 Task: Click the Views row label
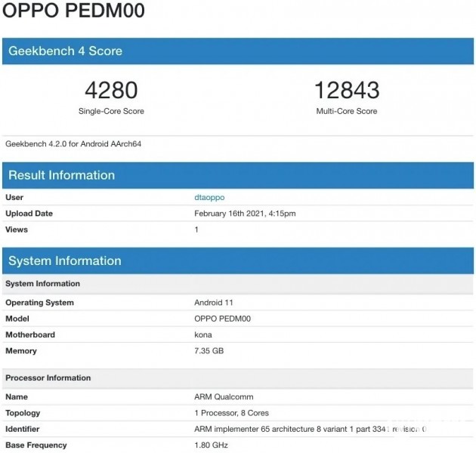coord(17,230)
